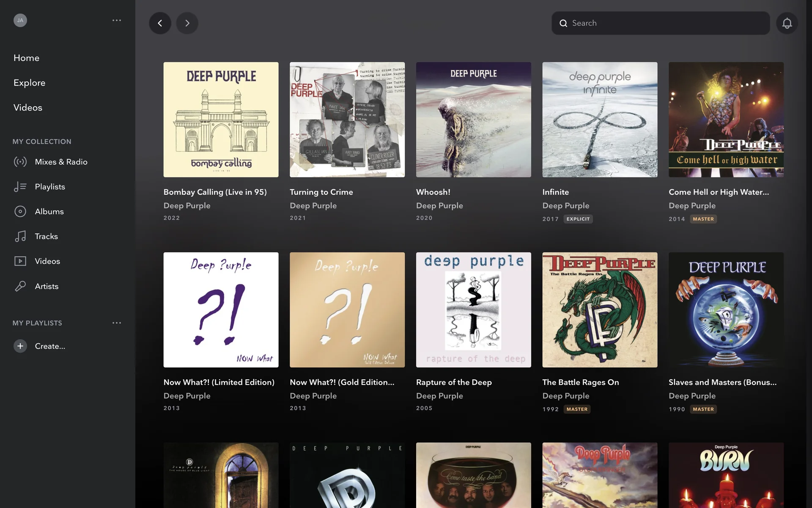Go to Albums in My Collection
The height and width of the screenshot is (508, 812).
(x=49, y=212)
